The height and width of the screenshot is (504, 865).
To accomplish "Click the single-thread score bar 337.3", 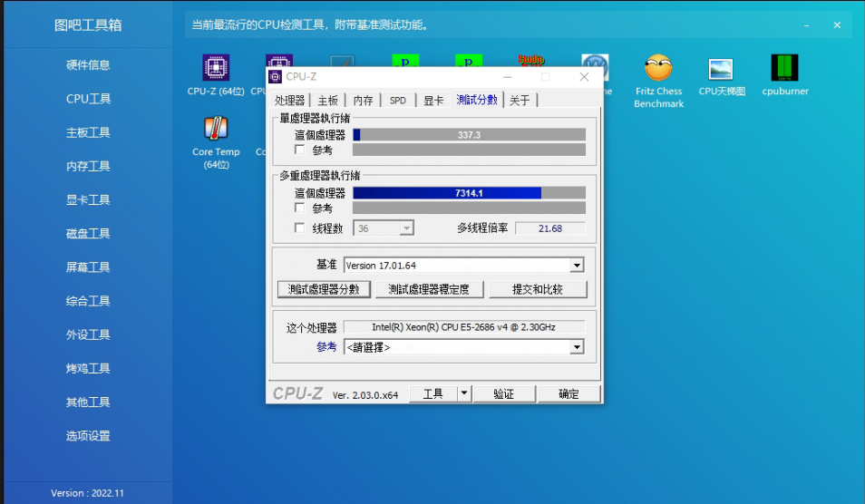I will pyautogui.click(x=469, y=134).
